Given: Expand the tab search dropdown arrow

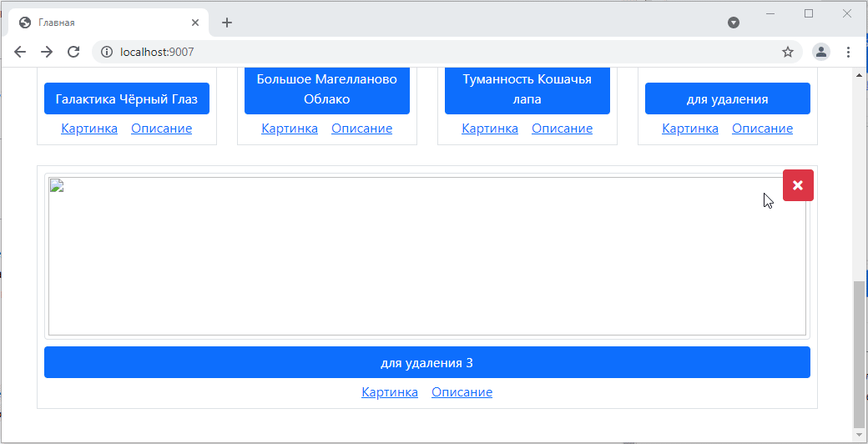Looking at the screenshot, I should 734,23.
